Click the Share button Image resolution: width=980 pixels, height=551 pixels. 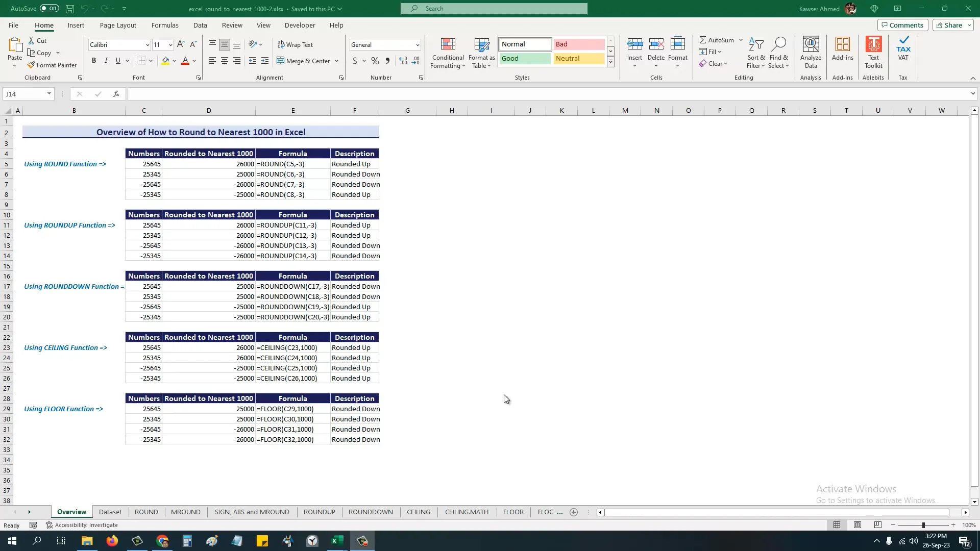[950, 25]
